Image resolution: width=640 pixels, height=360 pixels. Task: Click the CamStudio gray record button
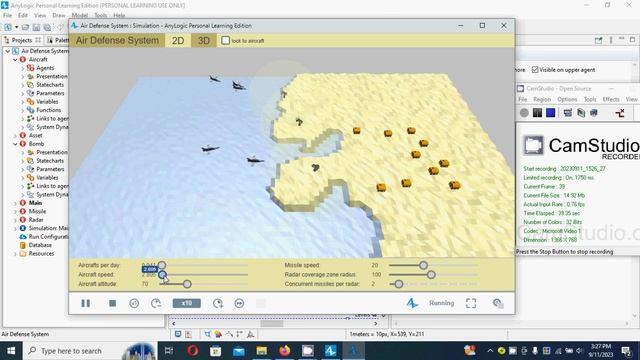[x=524, y=113]
